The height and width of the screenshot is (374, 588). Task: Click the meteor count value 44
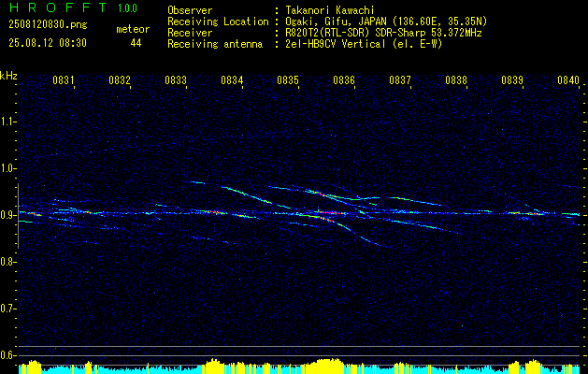coord(136,43)
